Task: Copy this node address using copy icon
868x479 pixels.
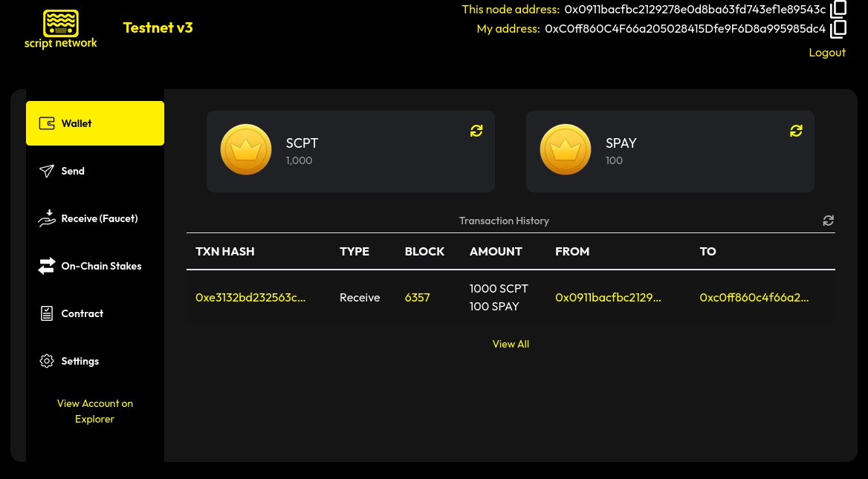Action: [838, 9]
